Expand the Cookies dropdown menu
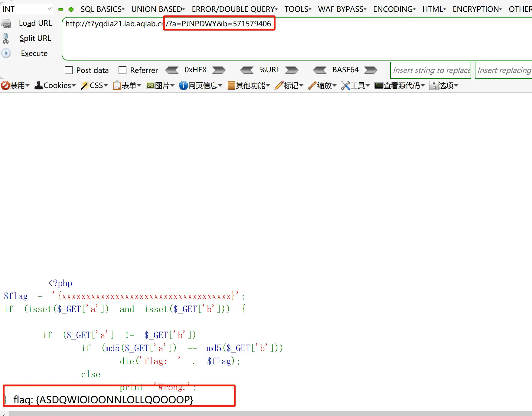The height and width of the screenshot is (416, 532). point(55,86)
